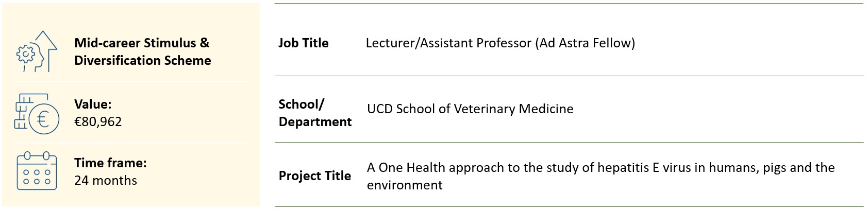This screenshot has width=868, height=210.
Task: Click the Ad Astra Fellow parenthetical
Action: (585, 43)
